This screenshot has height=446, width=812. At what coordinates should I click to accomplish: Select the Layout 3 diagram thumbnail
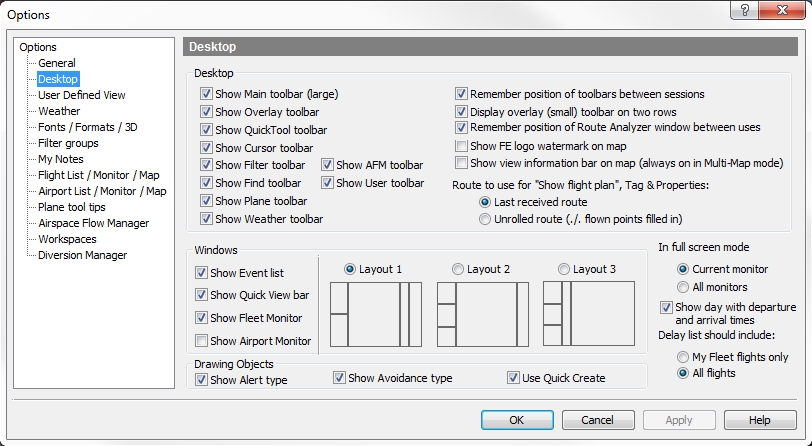589,313
